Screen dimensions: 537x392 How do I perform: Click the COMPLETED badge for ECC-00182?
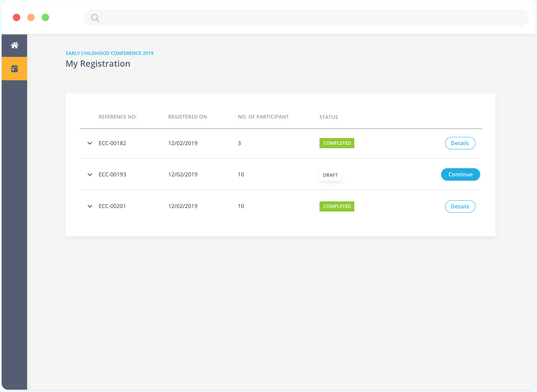(337, 143)
